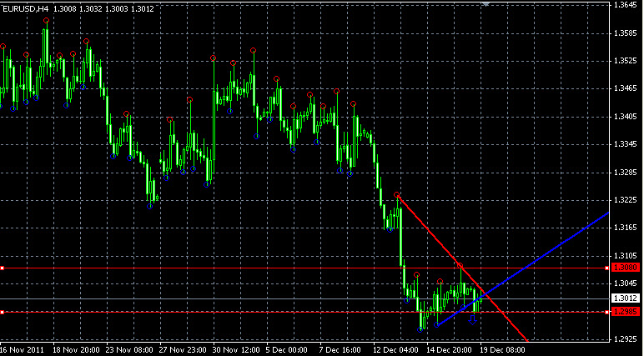644x356 pixels.
Task: Click the current price label 1.3012
Action: coord(626,298)
